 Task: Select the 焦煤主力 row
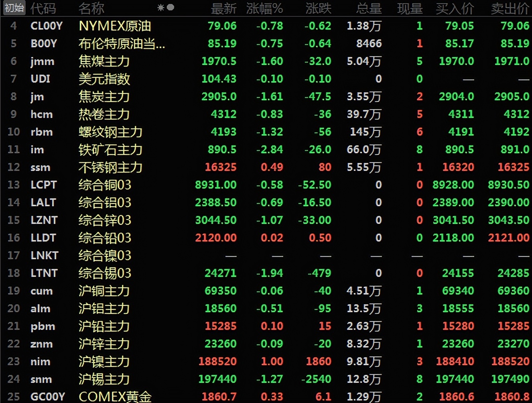pos(104,61)
